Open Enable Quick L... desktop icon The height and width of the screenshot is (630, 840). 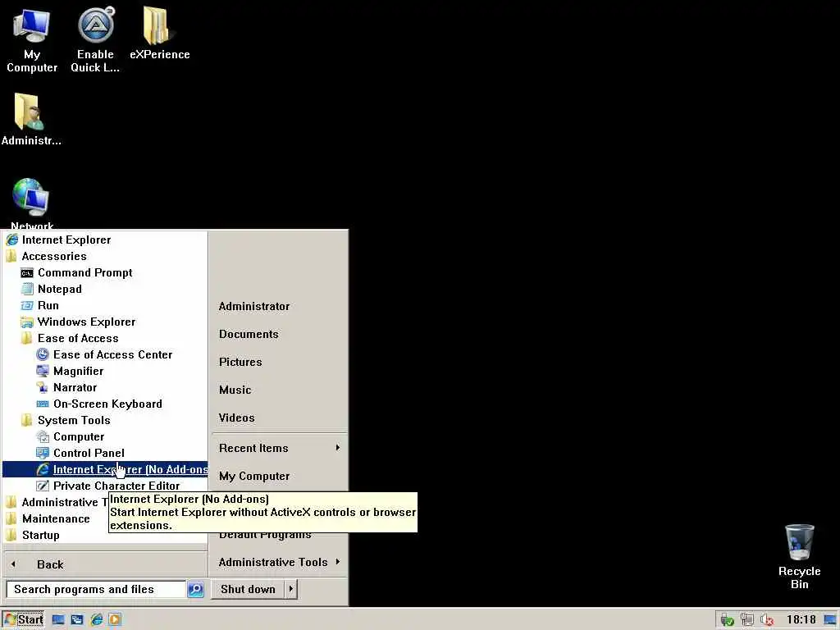coord(95,40)
